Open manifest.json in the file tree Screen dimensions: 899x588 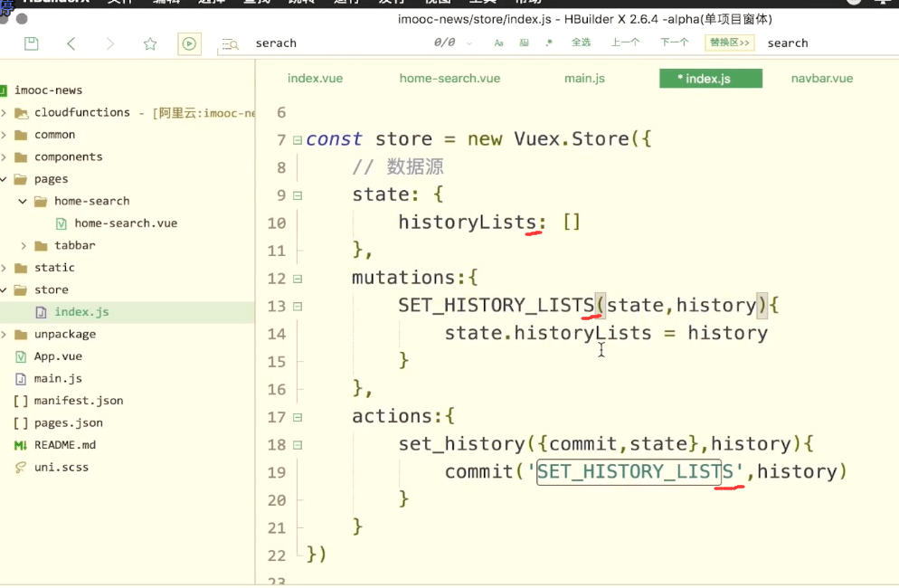(79, 401)
